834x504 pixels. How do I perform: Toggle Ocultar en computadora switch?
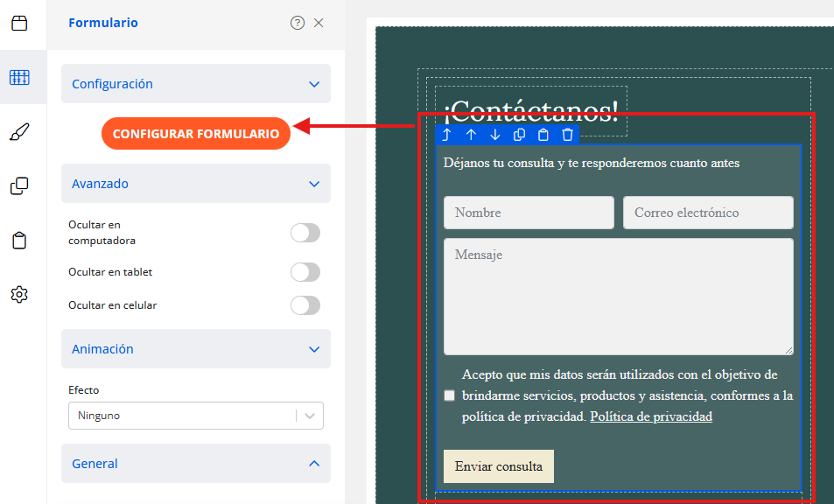[305, 233]
